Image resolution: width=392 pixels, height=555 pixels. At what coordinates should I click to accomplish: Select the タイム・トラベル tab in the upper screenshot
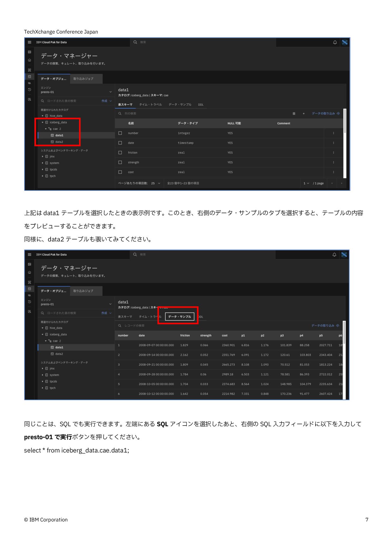pyautogui.click(x=150, y=105)
